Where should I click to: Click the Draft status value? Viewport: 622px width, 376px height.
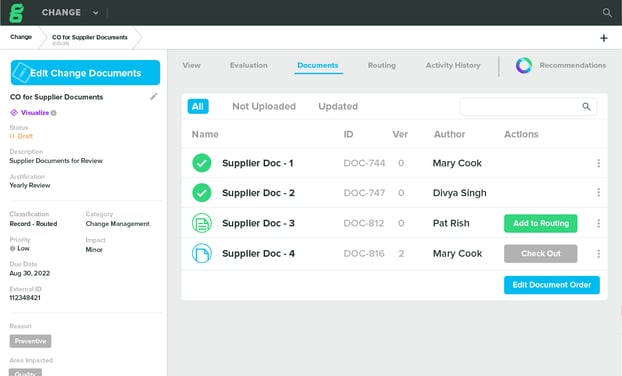pos(25,136)
